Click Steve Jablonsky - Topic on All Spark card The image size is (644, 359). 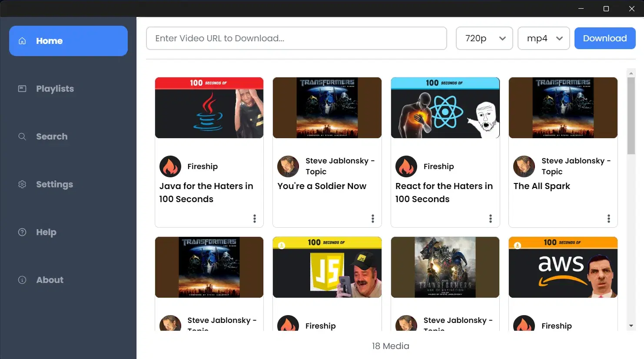[x=576, y=166]
